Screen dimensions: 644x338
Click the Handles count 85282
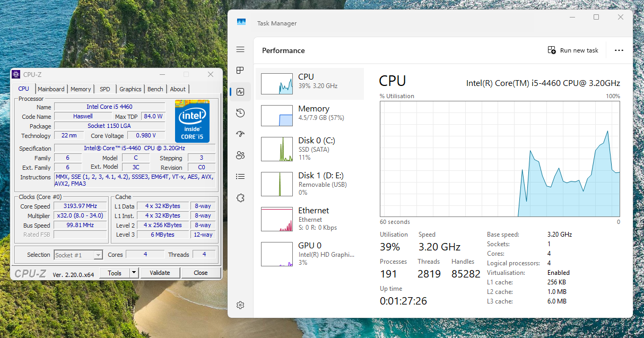[466, 274]
